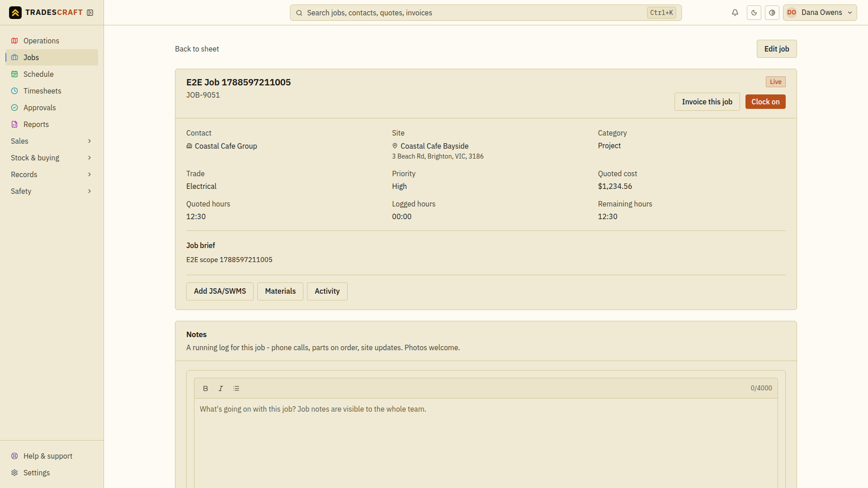Viewport: 868px width, 488px height.
Task: Click the Schedule calendar icon
Action: click(x=14, y=74)
